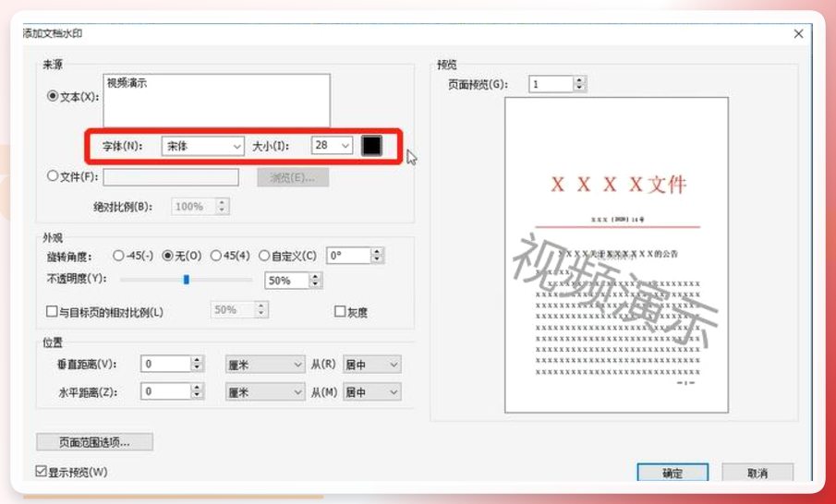Click the watermark text box 视频演示

point(216,101)
